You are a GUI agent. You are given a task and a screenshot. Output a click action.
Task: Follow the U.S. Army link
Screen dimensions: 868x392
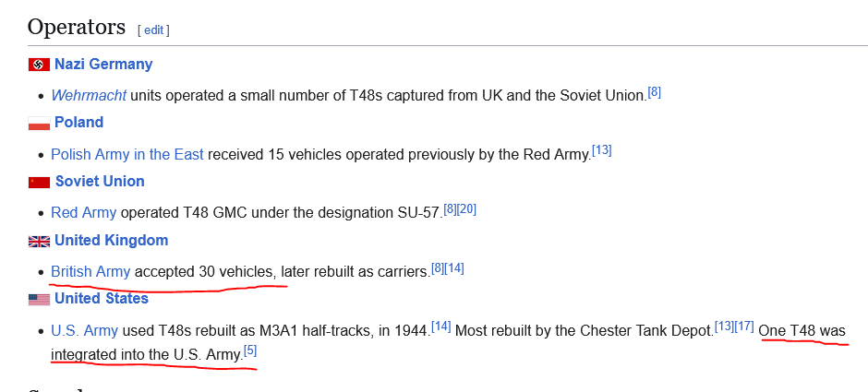pos(84,330)
